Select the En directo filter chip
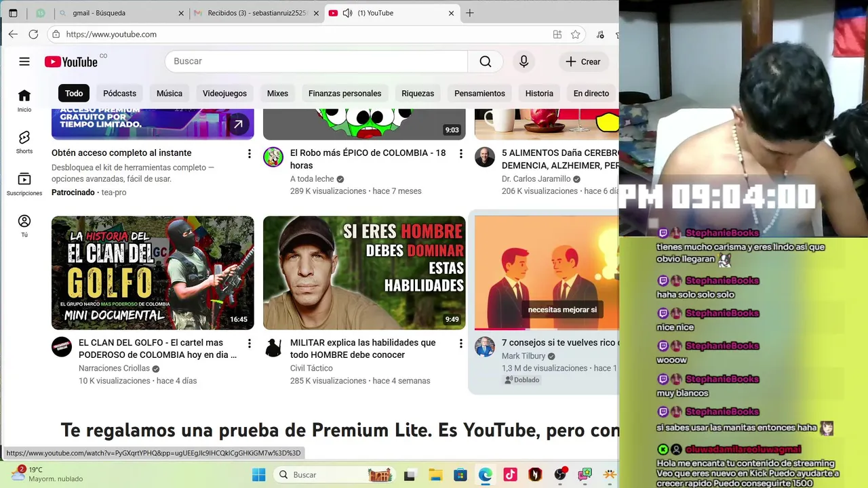The width and height of the screenshot is (868, 488). (591, 94)
